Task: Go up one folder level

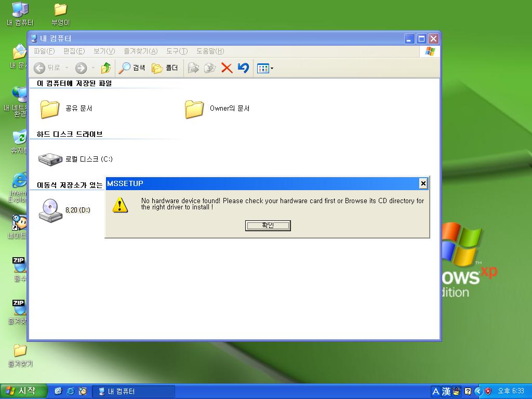Action: (x=106, y=68)
